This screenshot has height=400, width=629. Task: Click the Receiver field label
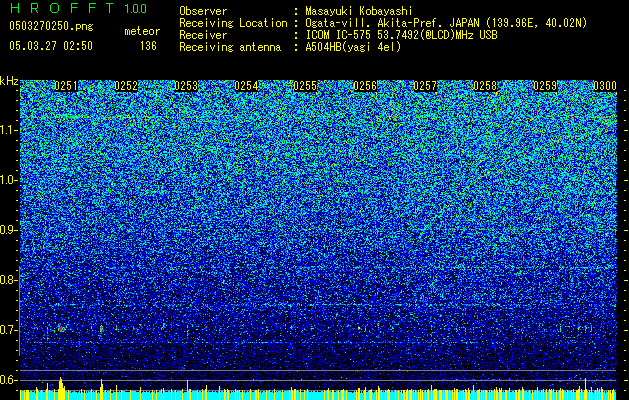[203, 35]
